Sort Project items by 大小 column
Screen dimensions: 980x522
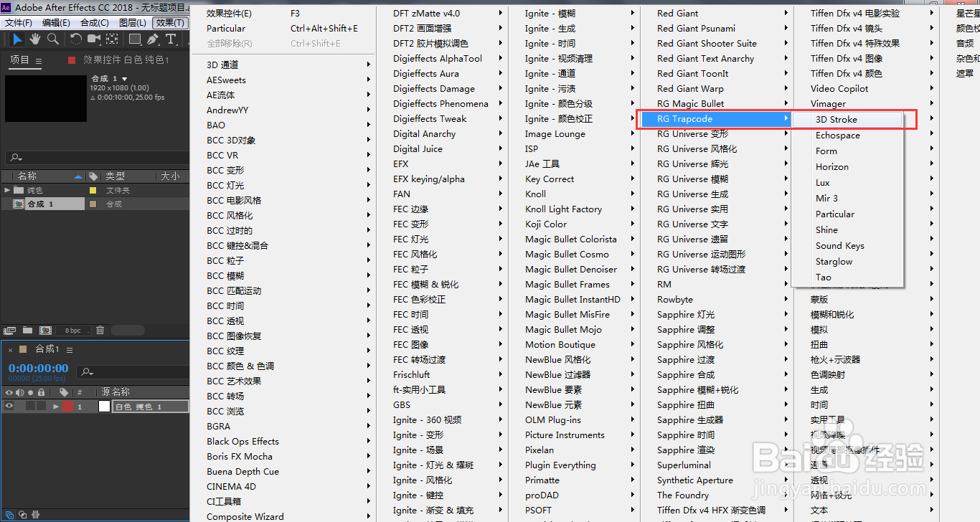click(x=171, y=176)
